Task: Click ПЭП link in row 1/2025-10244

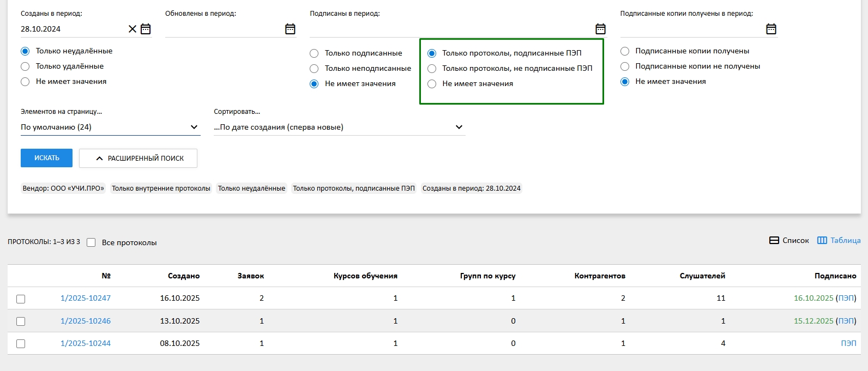Action: point(848,343)
